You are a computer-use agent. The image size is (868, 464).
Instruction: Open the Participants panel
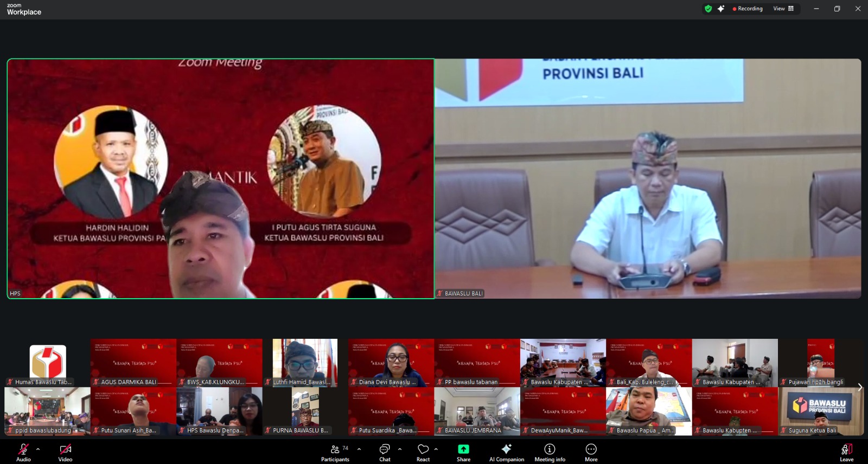[x=335, y=452]
